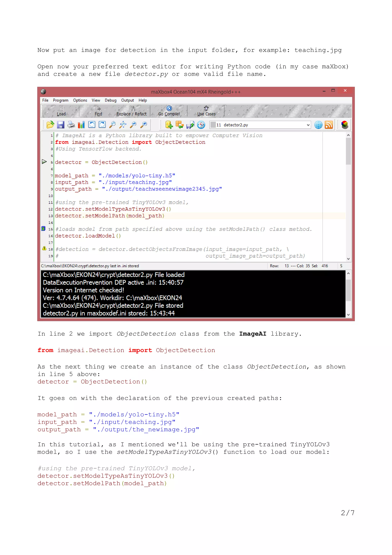The width and height of the screenshot is (392, 555).
Task: Click the code editor scrollbar up arrow
Action: pos(348,135)
